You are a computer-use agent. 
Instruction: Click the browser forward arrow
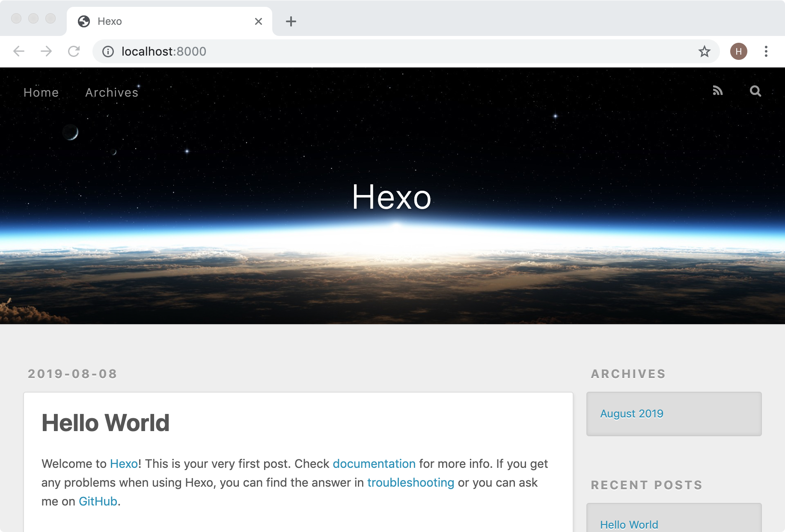(46, 51)
